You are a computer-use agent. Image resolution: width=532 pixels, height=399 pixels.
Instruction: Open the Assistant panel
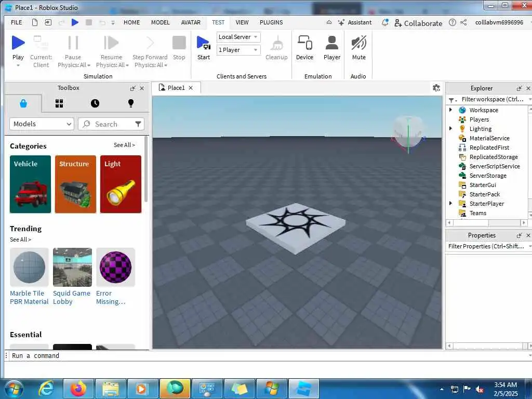355,22
